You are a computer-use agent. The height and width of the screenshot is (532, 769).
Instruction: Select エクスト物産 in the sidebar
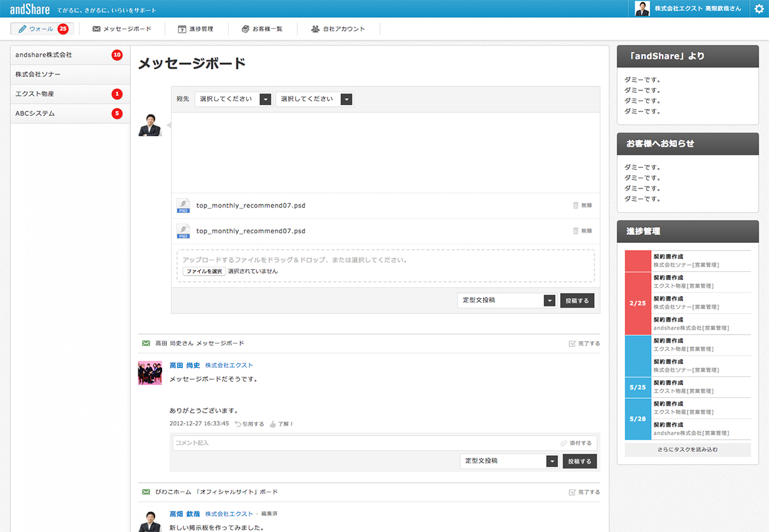[70, 94]
